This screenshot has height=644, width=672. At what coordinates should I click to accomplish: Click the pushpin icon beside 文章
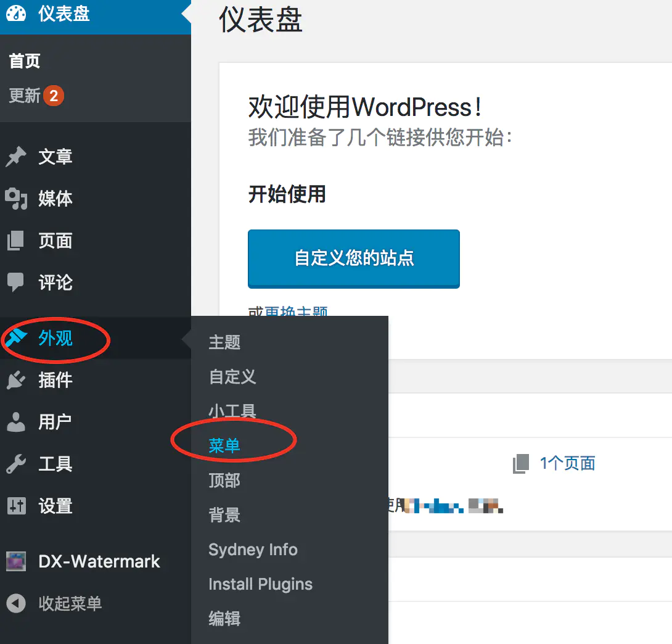[16, 157]
